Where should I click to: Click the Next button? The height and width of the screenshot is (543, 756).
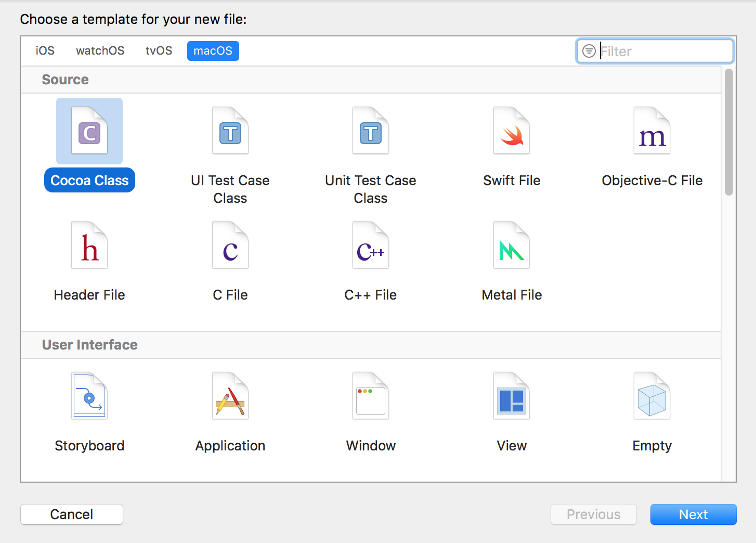693,514
